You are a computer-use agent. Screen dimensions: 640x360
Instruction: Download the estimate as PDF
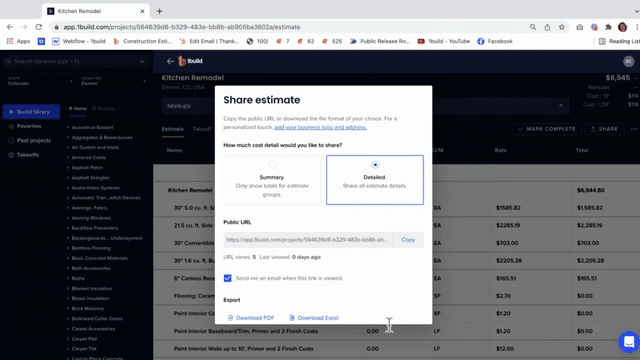coord(251,318)
